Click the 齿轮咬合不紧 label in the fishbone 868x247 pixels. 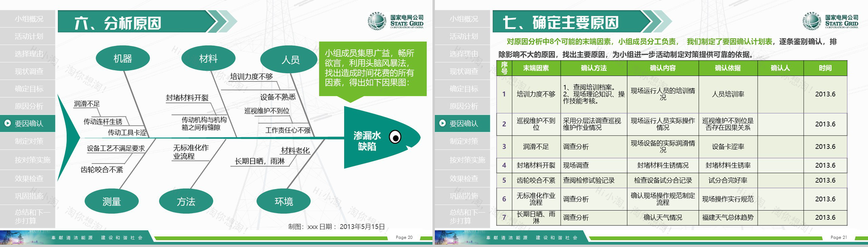coord(102,170)
